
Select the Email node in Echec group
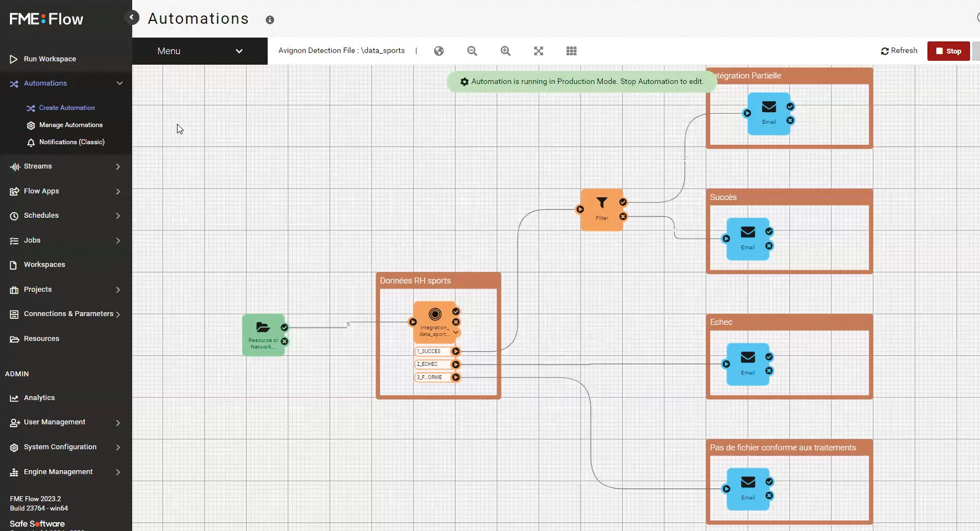coord(748,364)
